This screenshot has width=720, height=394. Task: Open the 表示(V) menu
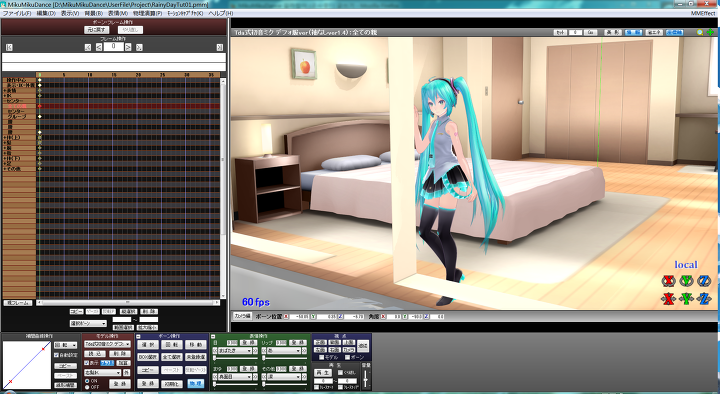(70, 13)
